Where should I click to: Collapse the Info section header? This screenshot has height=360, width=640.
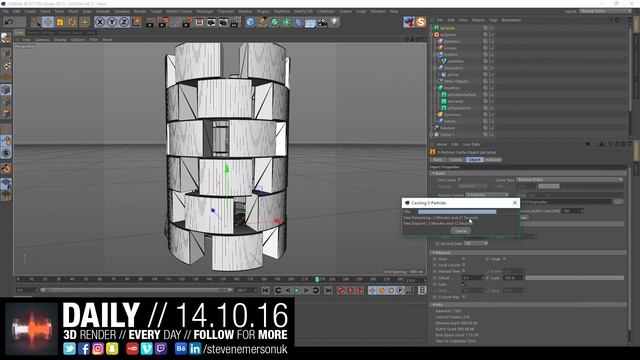click(528, 304)
